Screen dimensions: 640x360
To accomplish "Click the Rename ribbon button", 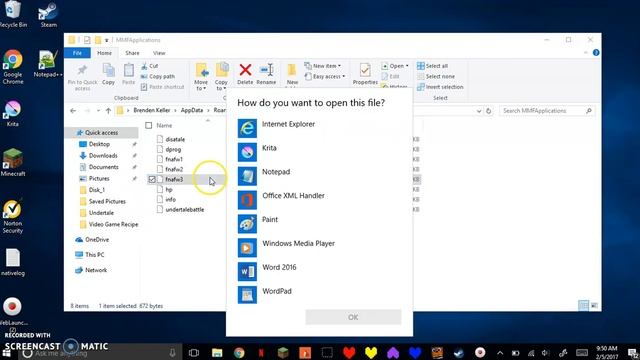I will click(x=266, y=74).
